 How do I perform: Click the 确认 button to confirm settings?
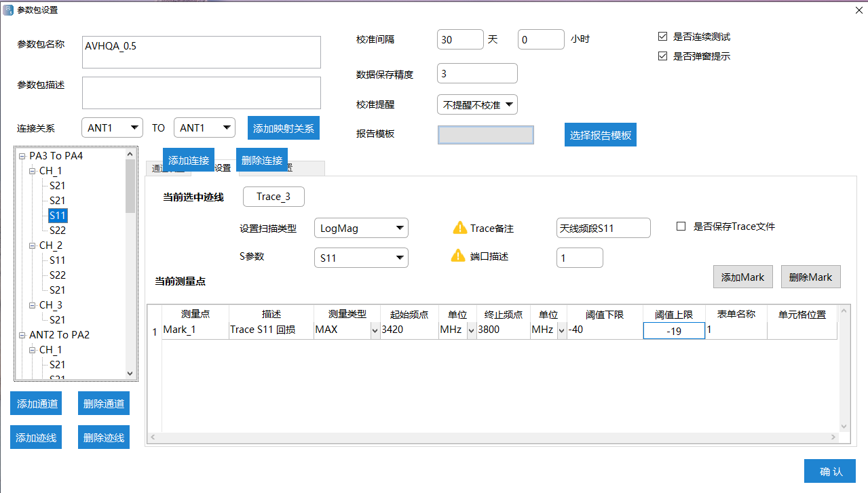click(x=829, y=471)
